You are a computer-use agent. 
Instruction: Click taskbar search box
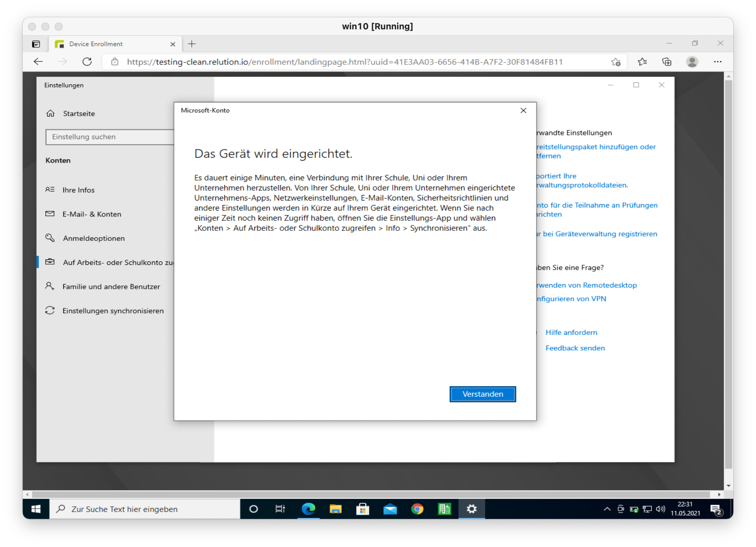(145, 509)
